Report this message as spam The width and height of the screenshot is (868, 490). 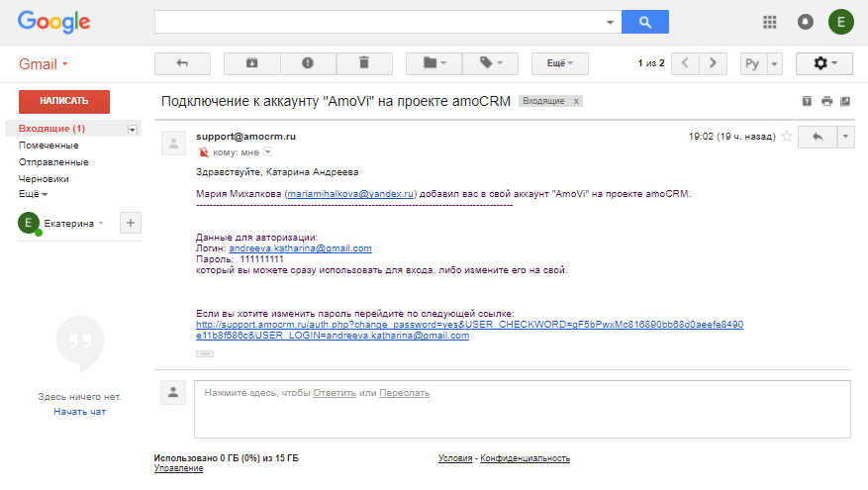click(308, 62)
